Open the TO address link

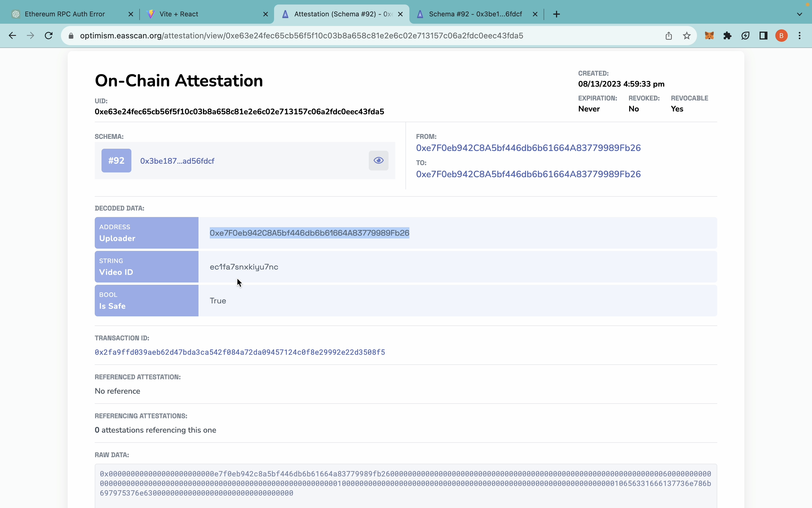[x=528, y=174]
